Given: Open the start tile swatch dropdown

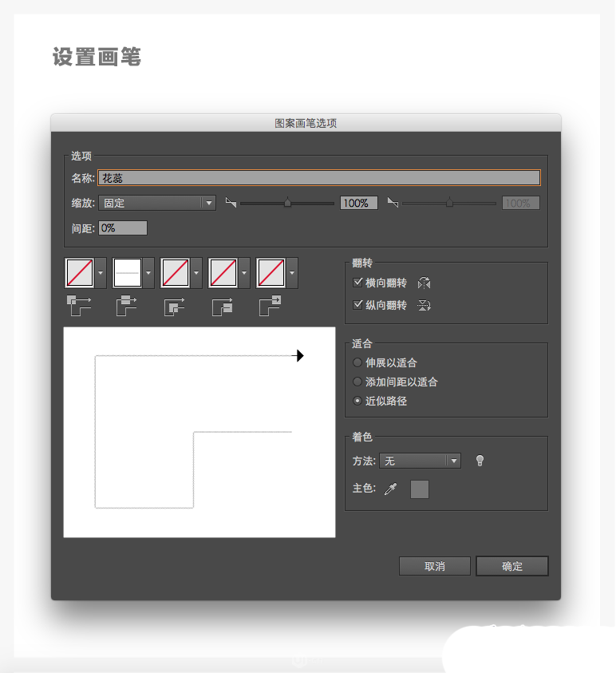Looking at the screenshot, I should pos(244,273).
